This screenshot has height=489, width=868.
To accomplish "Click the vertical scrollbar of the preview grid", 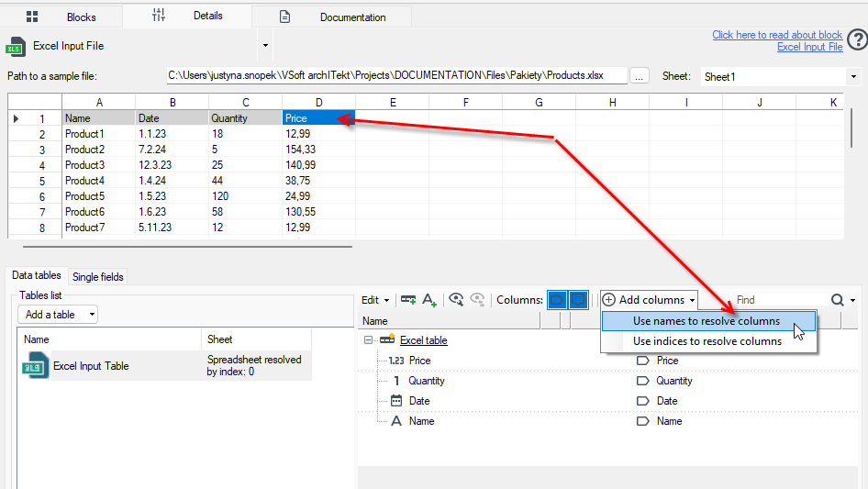I will coord(852,128).
